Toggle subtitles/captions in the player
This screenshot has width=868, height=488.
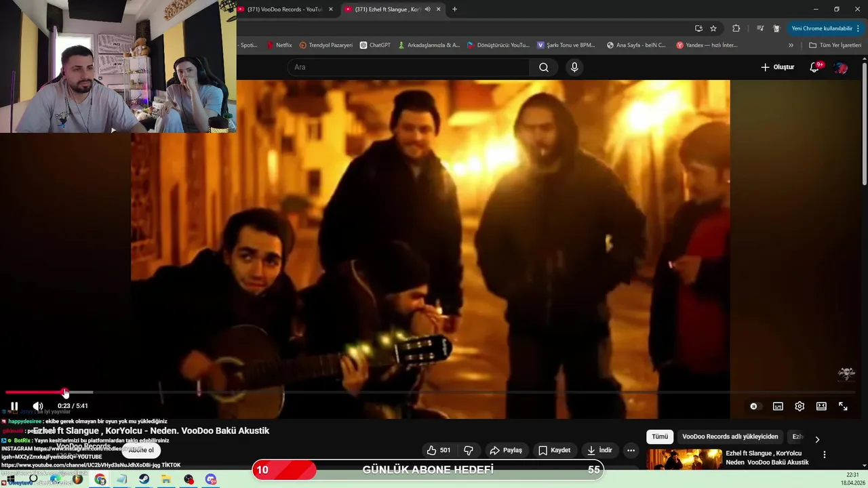778,406
